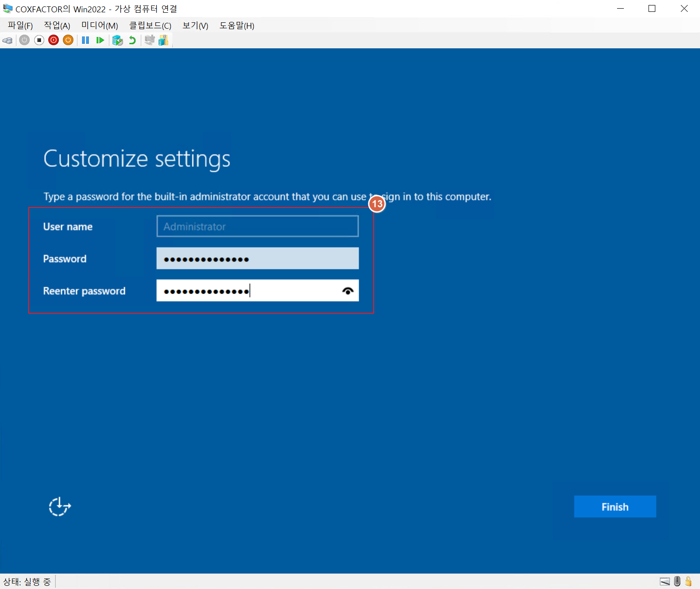Screen dimensions: 700x589
Task: Revert VM with green curved arrow
Action: click(x=132, y=40)
